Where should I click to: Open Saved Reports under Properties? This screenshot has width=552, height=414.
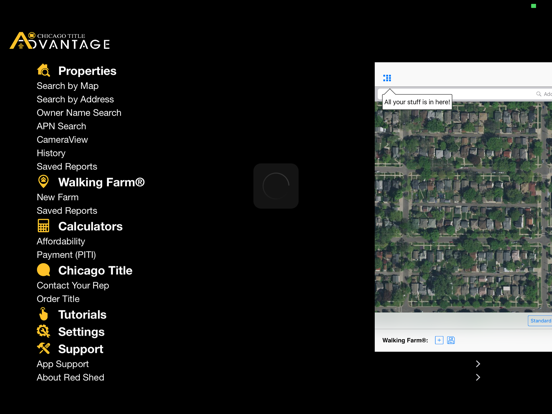[x=67, y=167]
